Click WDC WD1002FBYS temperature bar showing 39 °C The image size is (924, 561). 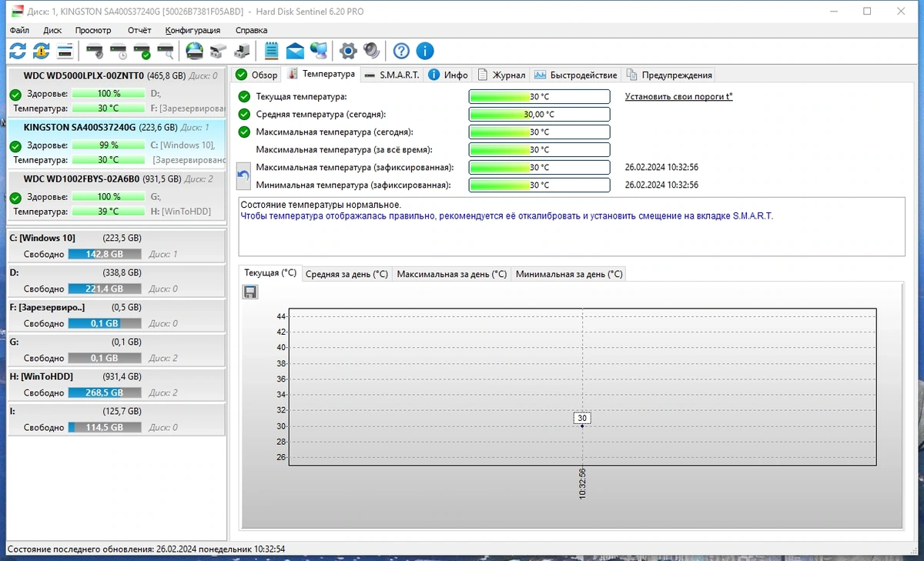point(109,211)
